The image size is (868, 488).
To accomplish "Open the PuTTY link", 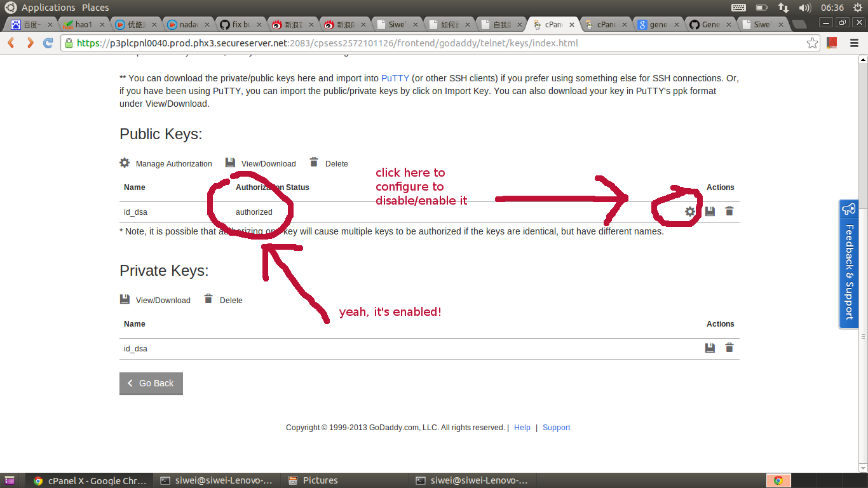I will coord(395,78).
